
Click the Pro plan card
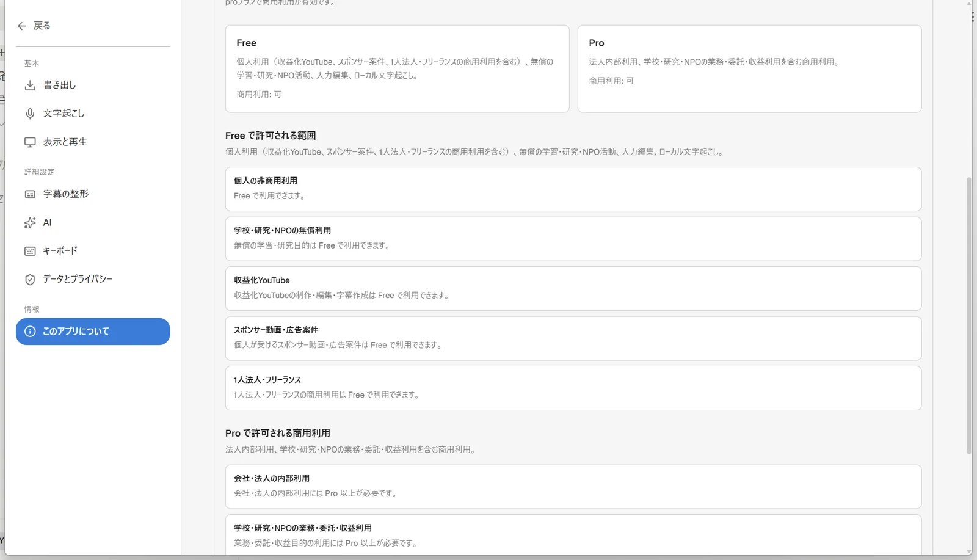[749, 68]
